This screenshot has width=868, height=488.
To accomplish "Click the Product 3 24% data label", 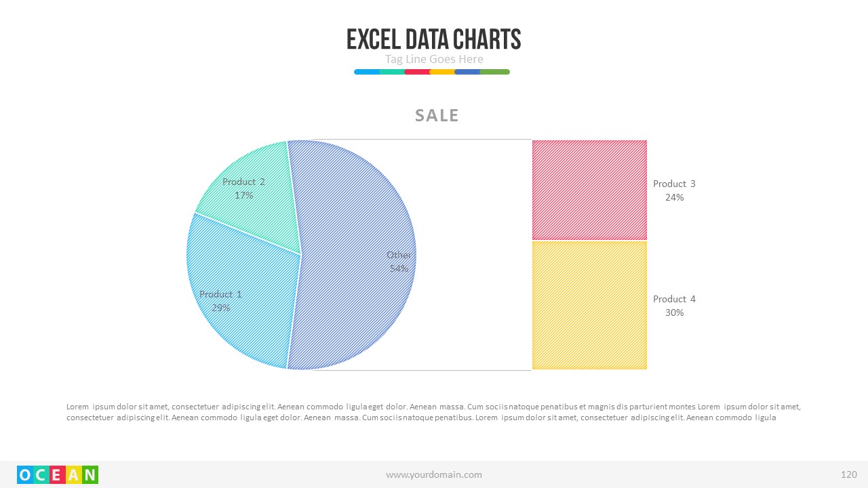I will (x=674, y=190).
